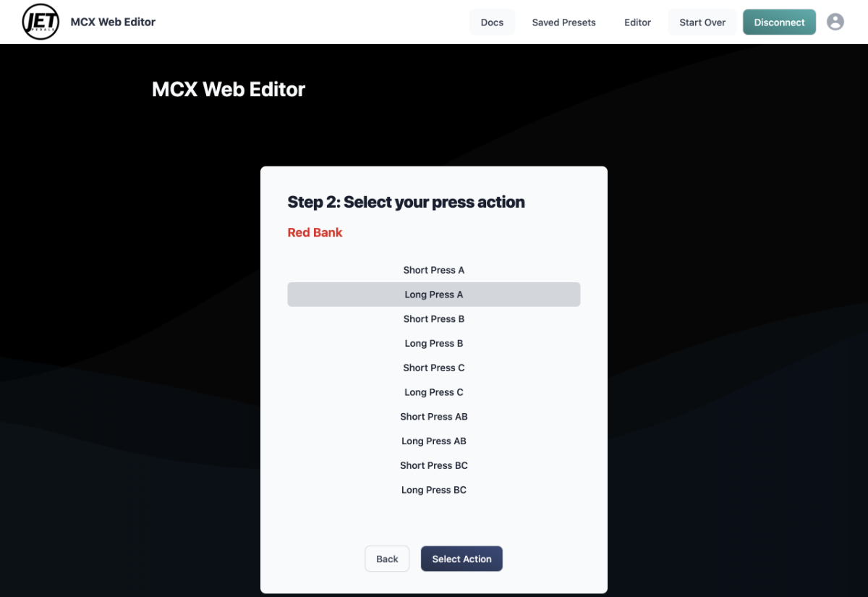
Task: Click the large MCX Web Editor page heading
Action: click(x=229, y=90)
